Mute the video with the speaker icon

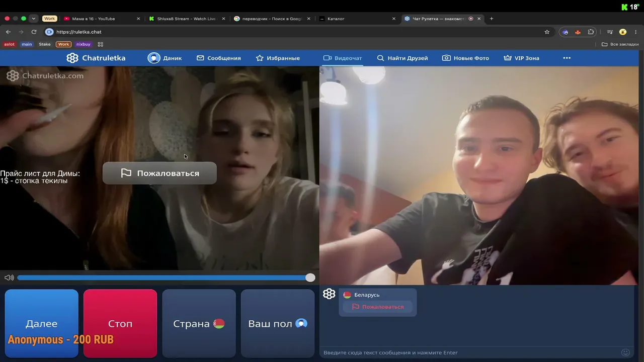tap(9, 278)
